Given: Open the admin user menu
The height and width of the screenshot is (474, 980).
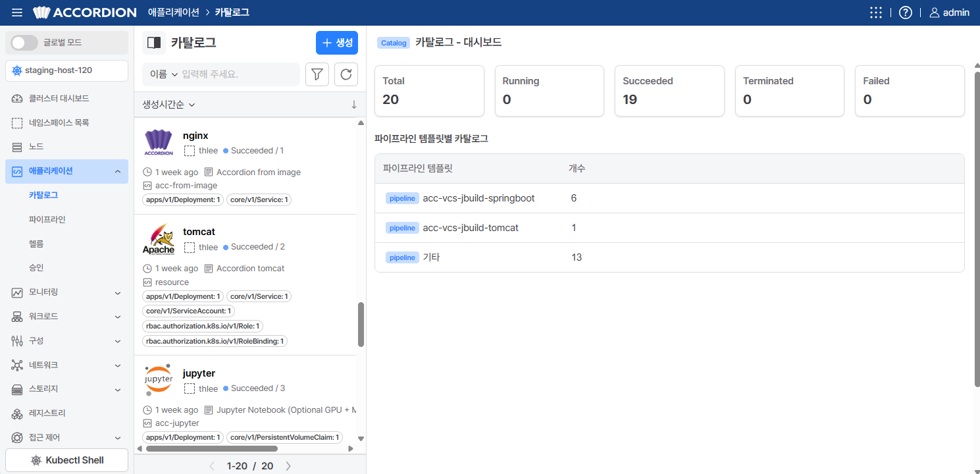Looking at the screenshot, I should click(949, 13).
